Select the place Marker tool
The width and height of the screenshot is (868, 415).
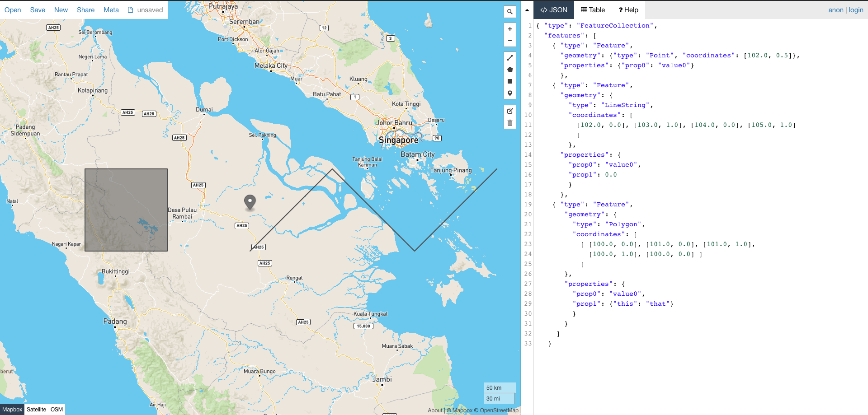tap(509, 93)
